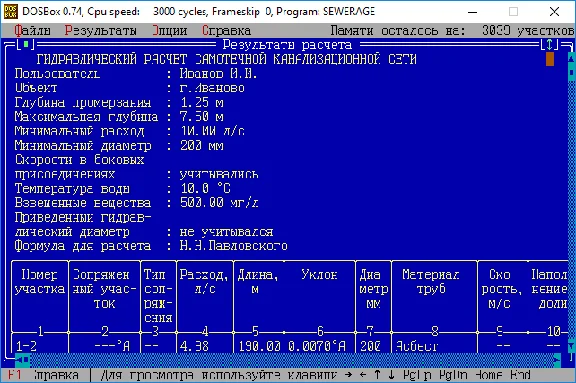Click slope value 0.0070 in table
The image size is (576, 383).
pos(310,346)
